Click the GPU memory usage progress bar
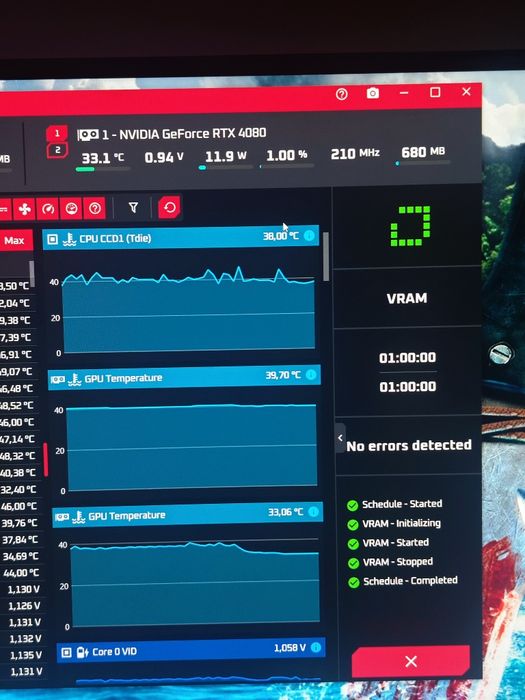This screenshot has height=700, width=525. pyautogui.click(x=423, y=163)
